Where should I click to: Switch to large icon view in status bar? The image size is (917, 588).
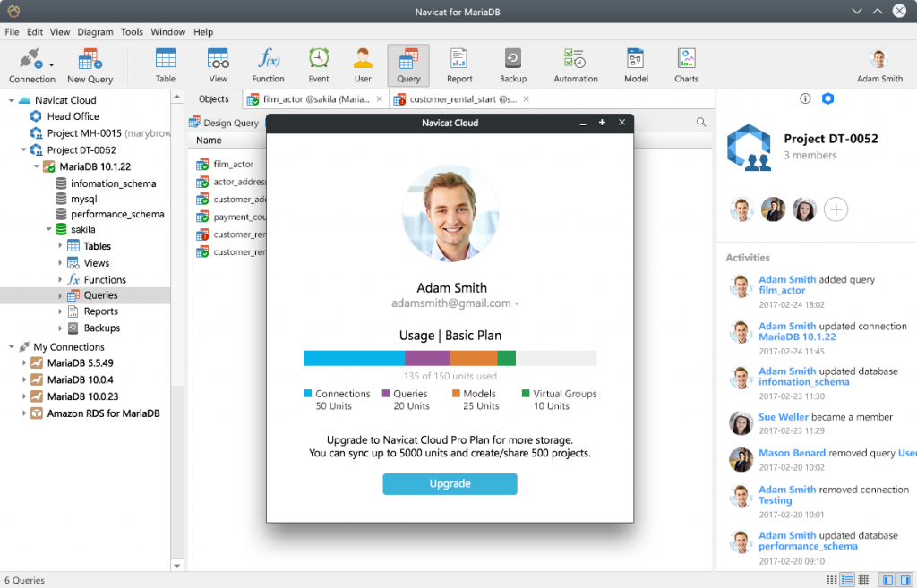831,580
